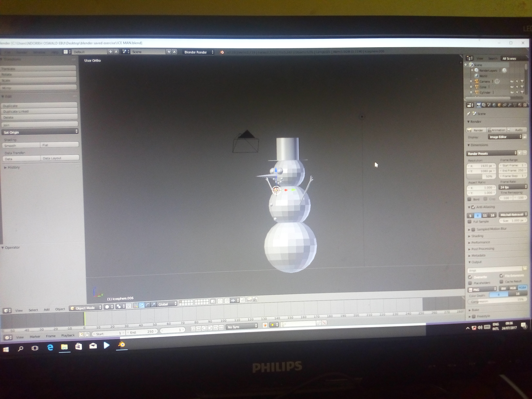
Task: Disable the Anti-Aliasing checkbox
Action: [473, 207]
